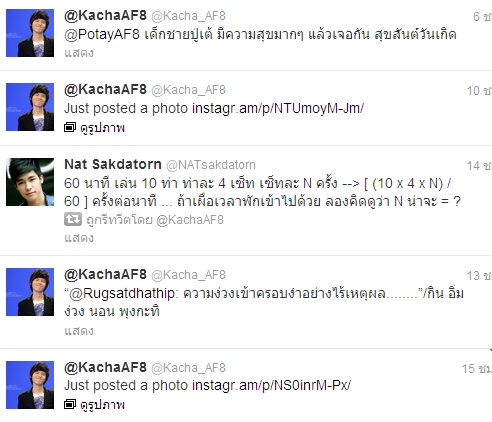The image size is (492, 422).
Task: Expand the Rugsatdhathip quote tweet with แสดง
Action: (x=79, y=331)
